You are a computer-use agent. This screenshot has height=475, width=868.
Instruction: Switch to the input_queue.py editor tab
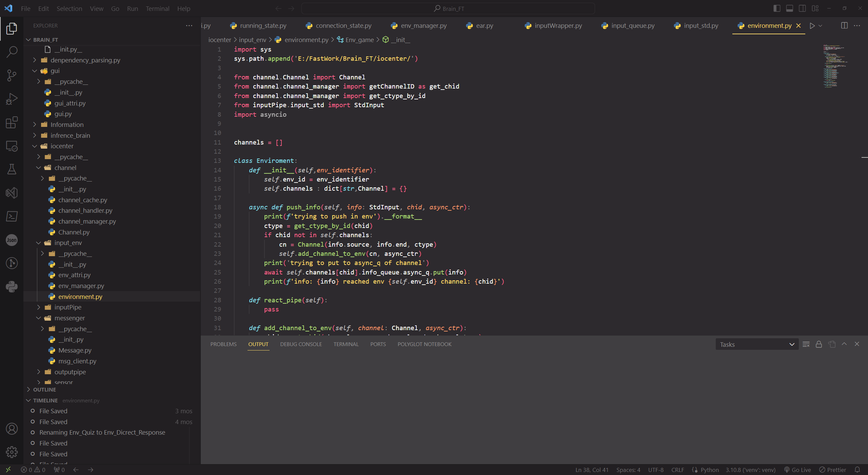tap(628, 26)
